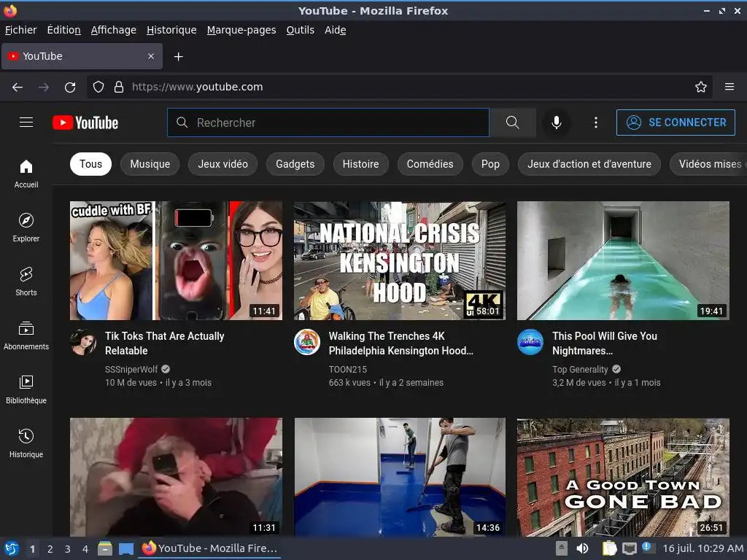Click the taskbar start menu icon
747x560 pixels.
(x=12, y=548)
